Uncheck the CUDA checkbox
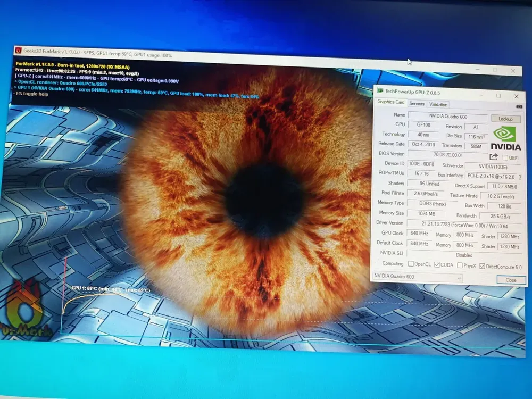 pyautogui.click(x=437, y=264)
